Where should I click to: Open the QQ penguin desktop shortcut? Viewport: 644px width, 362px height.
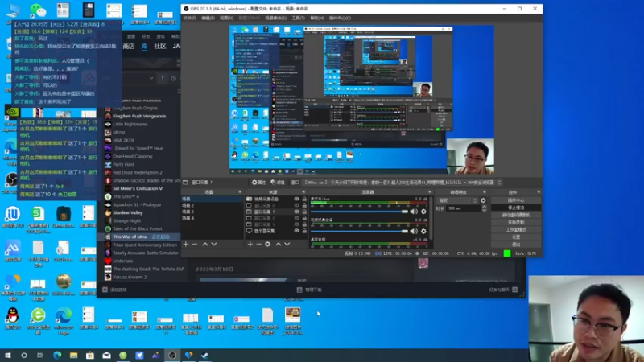point(13,319)
